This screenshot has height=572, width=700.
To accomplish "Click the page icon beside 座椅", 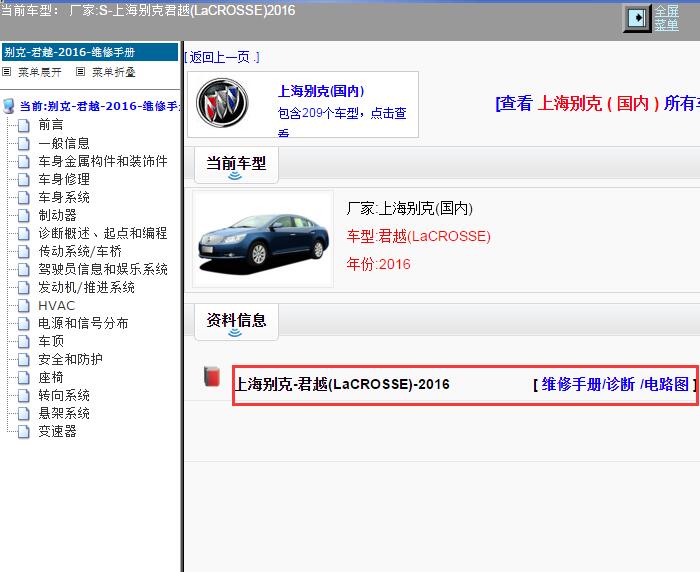I will (x=24, y=378).
